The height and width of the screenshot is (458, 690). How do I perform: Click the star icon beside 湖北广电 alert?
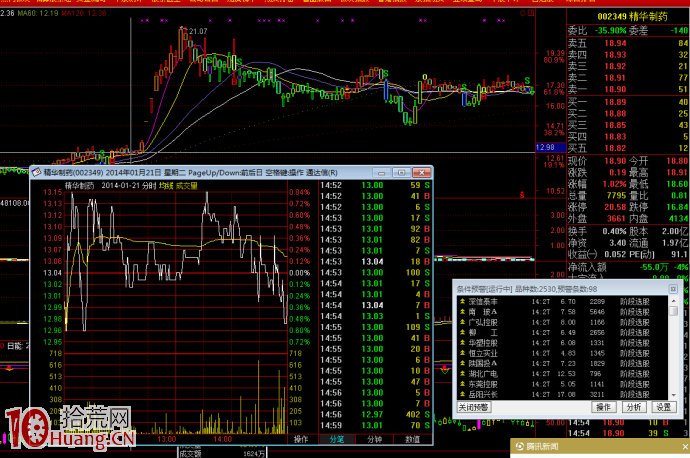(x=462, y=374)
